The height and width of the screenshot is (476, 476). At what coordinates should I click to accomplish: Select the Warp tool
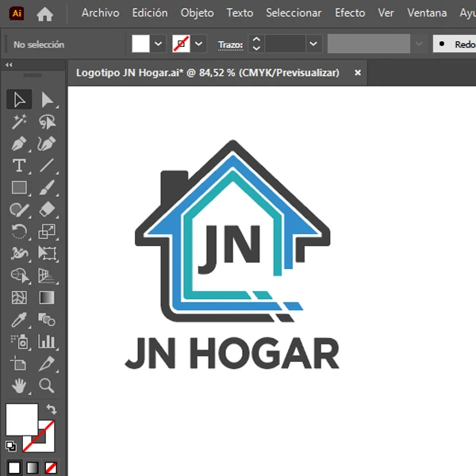point(19,253)
